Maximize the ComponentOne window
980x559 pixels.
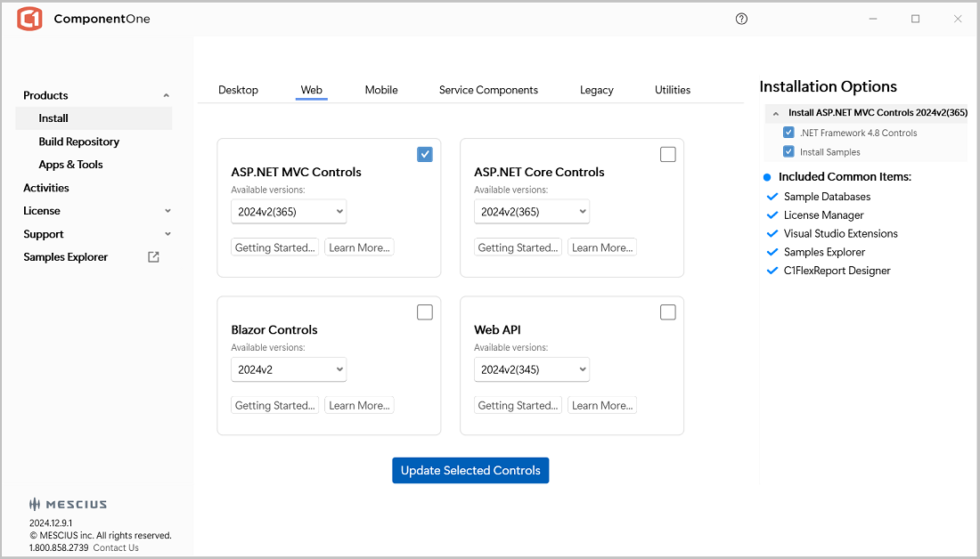point(915,19)
